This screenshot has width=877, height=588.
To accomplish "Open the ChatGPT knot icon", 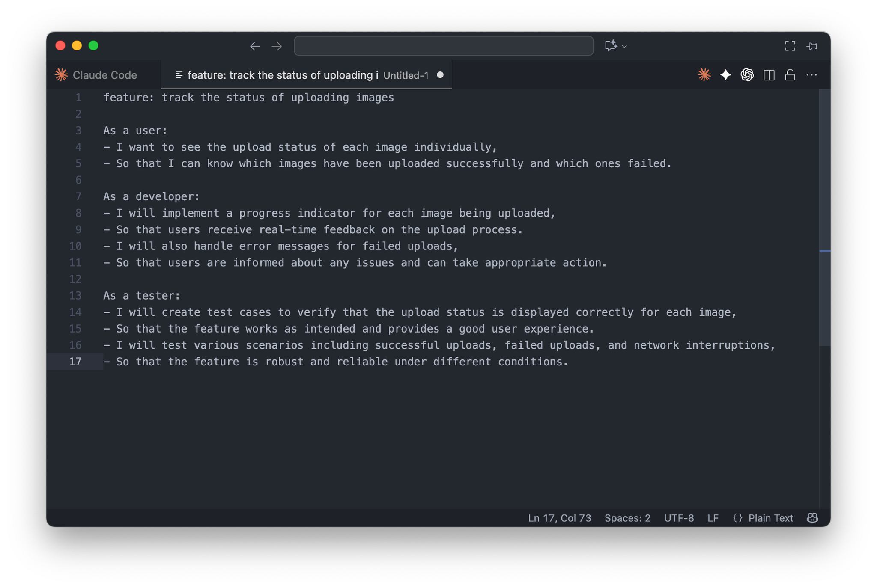I will tap(747, 75).
